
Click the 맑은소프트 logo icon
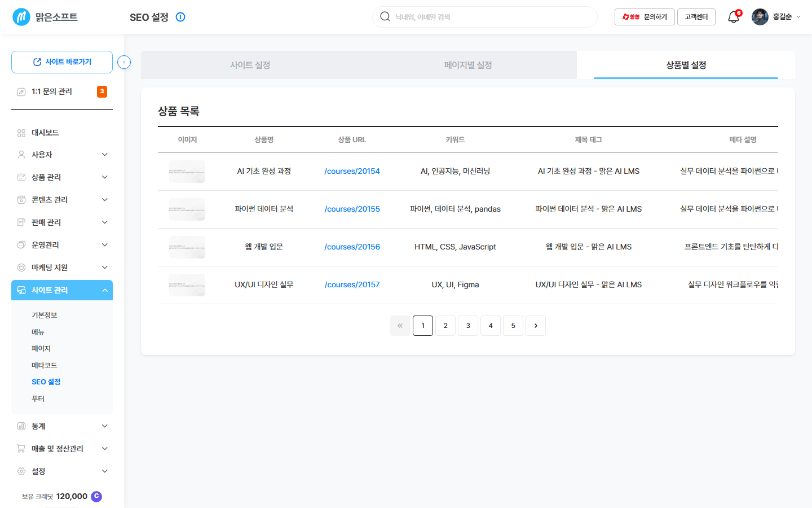(21, 17)
